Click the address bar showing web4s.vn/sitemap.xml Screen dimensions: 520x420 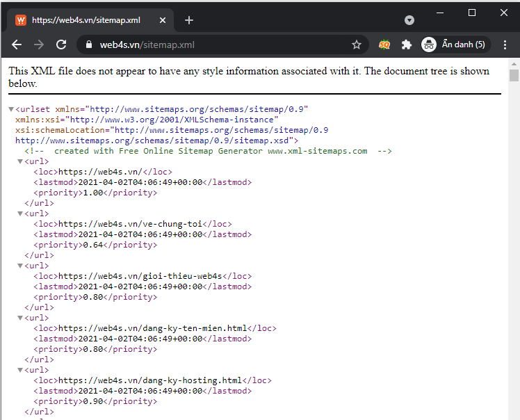pos(222,45)
